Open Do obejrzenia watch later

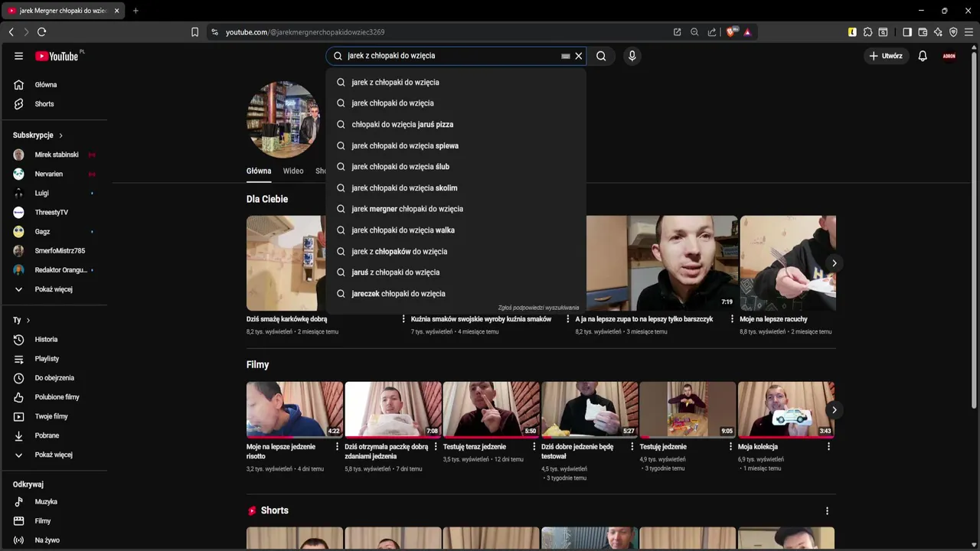click(54, 378)
